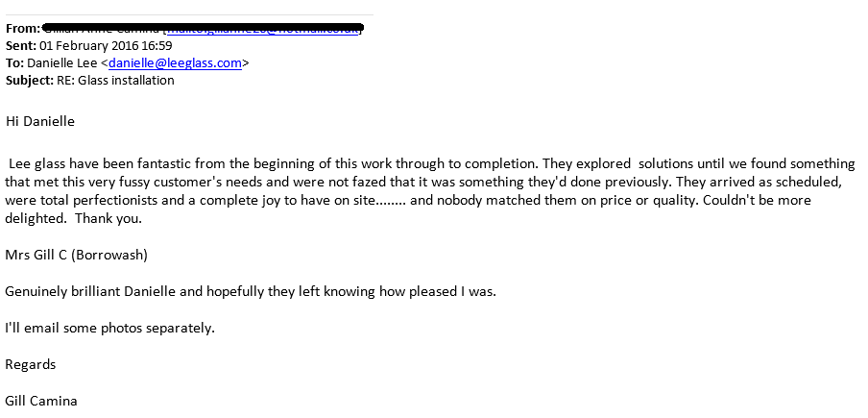Viewport: 868px width, 418px height.
Task: Click the sentence starting "Genuinely brilliant Danielle"
Action: (x=251, y=291)
